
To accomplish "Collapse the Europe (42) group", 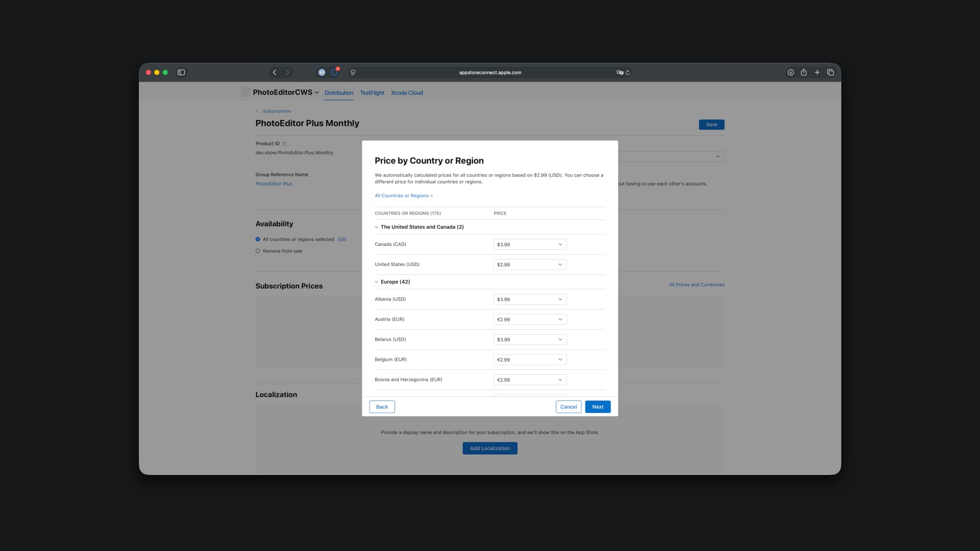I will [377, 282].
